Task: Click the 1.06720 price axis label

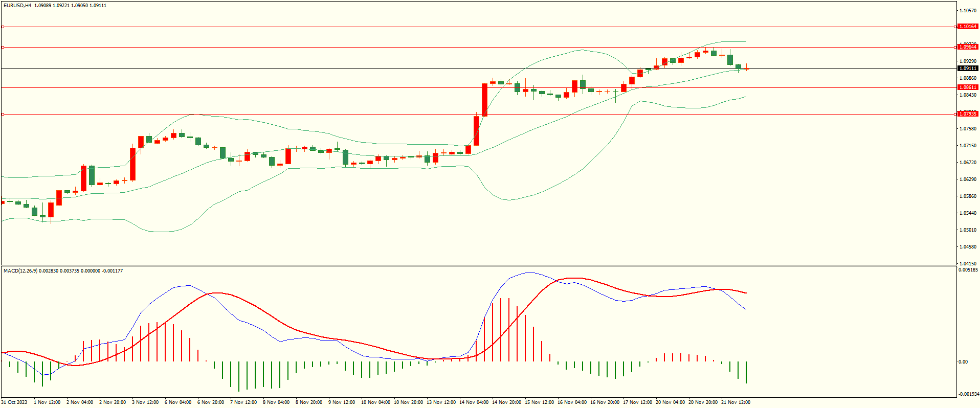Action: tap(968, 163)
